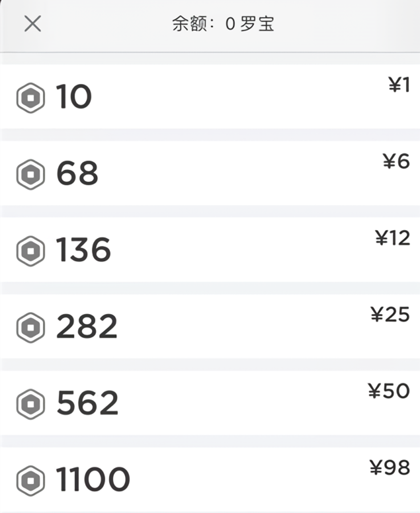Screen dimensions: 420x513
Task: Click the Robux icon beside 136
Action: [30, 251]
